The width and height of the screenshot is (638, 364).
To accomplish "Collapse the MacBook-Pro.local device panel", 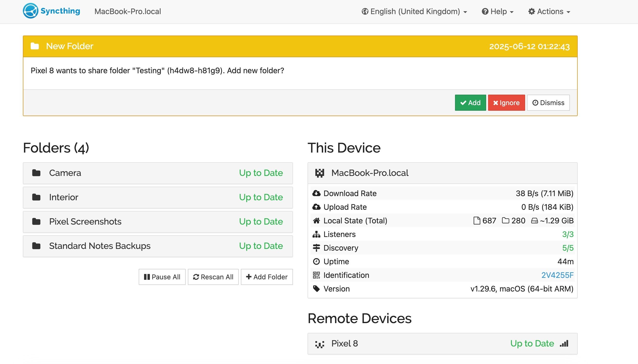I will [443, 173].
